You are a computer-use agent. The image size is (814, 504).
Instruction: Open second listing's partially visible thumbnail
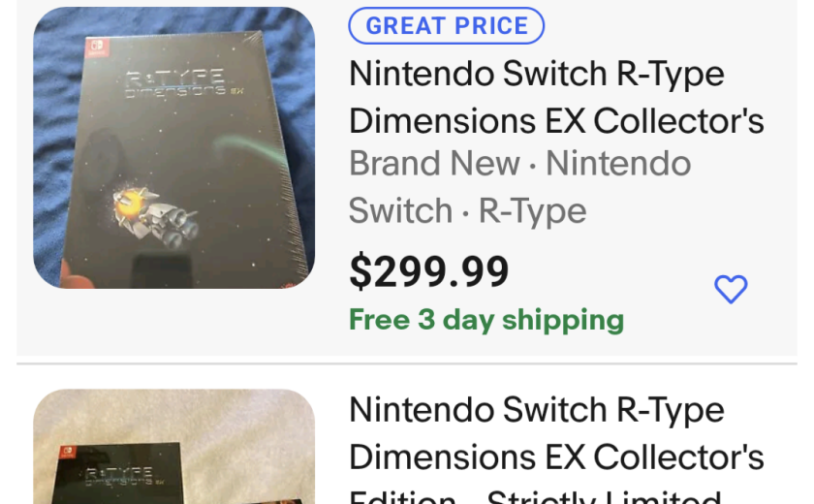(174, 448)
